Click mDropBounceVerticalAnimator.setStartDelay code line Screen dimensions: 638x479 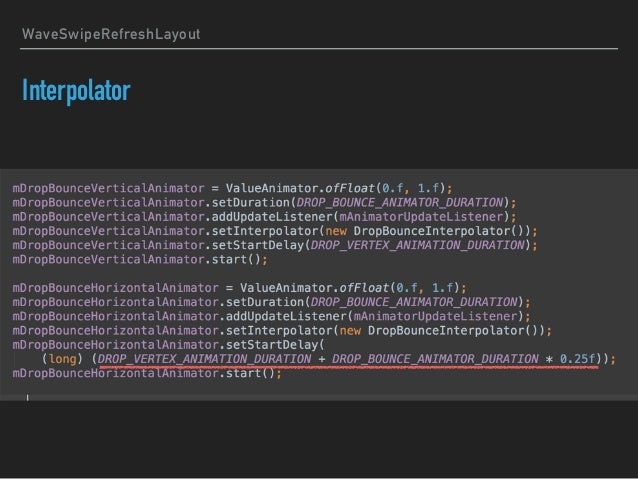pyautogui.click(x=275, y=245)
